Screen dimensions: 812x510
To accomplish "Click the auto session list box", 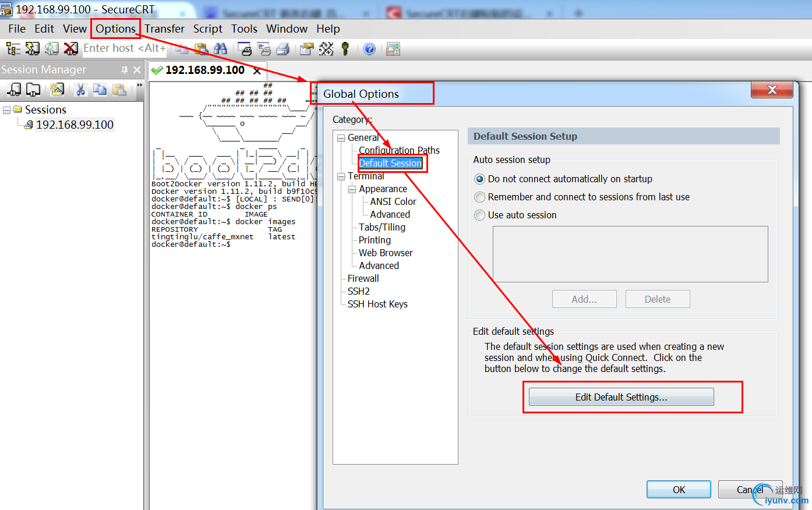I will coord(630,254).
